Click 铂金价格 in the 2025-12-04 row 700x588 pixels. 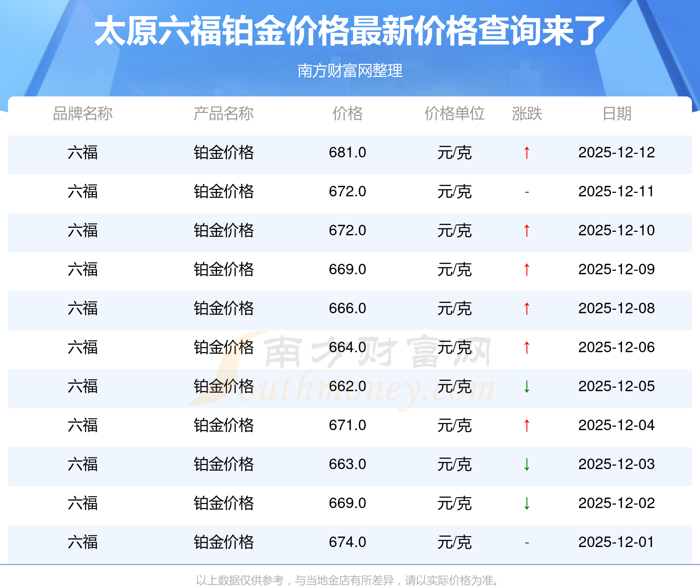tap(223, 425)
